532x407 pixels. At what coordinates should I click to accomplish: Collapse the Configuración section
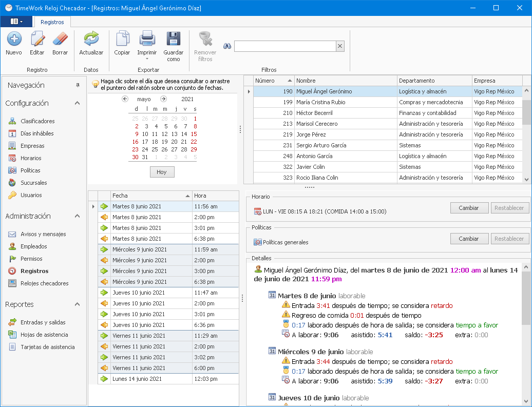coord(77,103)
